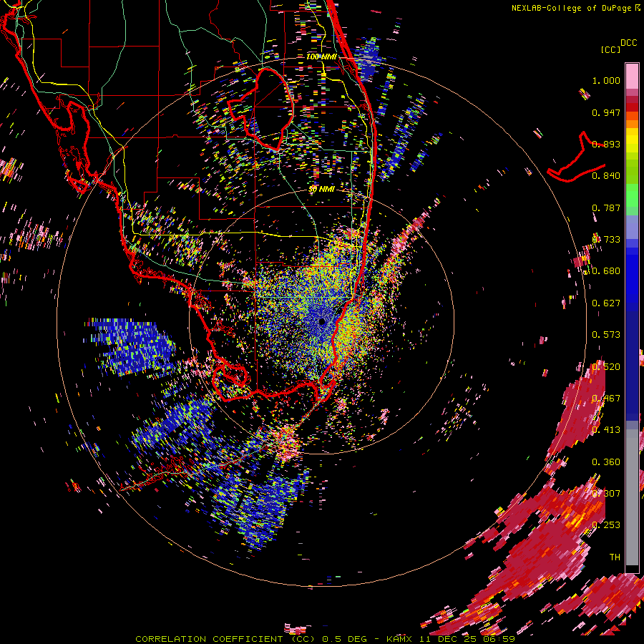Click the 100 NMI range ring label
This screenshot has width=644, height=644.
(x=321, y=57)
